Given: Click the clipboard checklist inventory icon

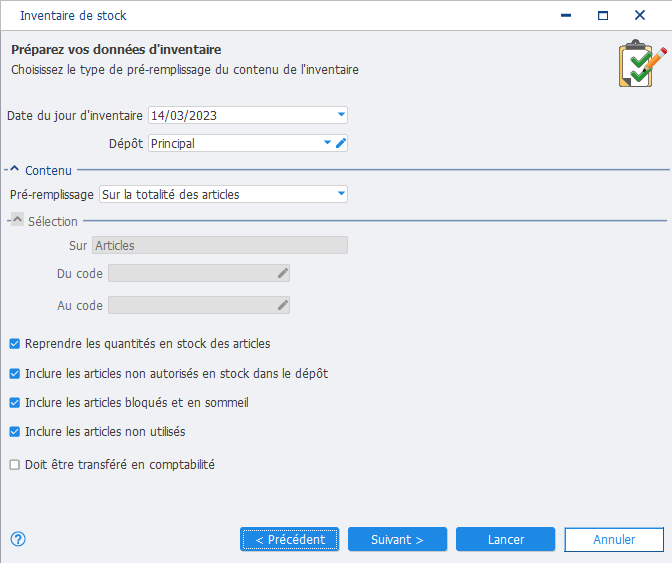Looking at the screenshot, I should (x=642, y=63).
